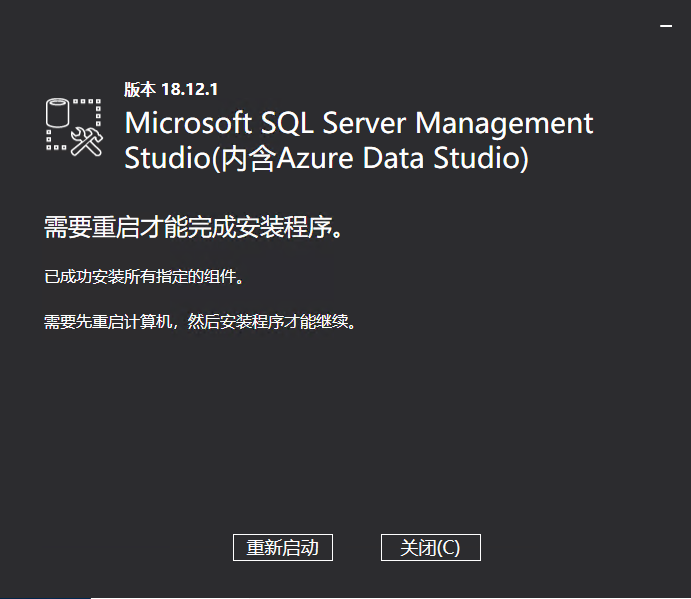Click the wrench and hammer tools graphic
This screenshot has width=691, height=599.
(x=87, y=141)
